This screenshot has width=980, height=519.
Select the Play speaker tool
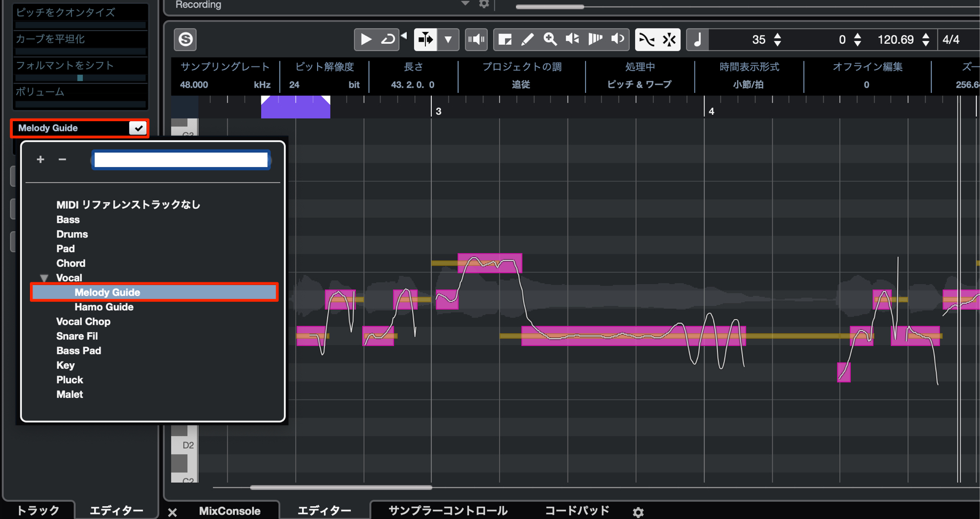[618, 39]
